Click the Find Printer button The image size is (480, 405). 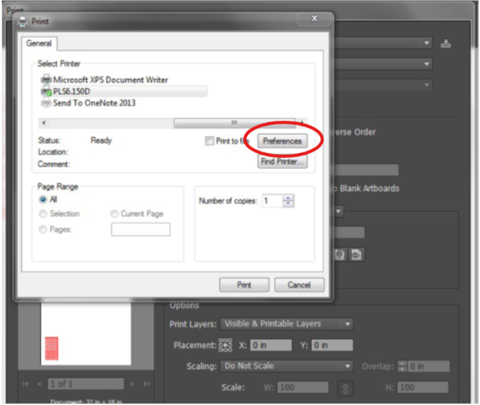[x=282, y=162]
